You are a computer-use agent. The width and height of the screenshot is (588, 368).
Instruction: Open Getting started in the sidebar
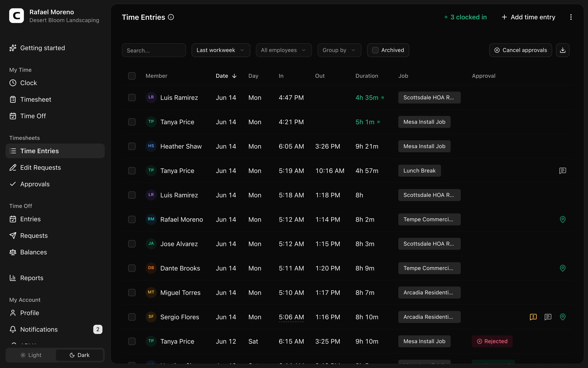tap(55, 48)
